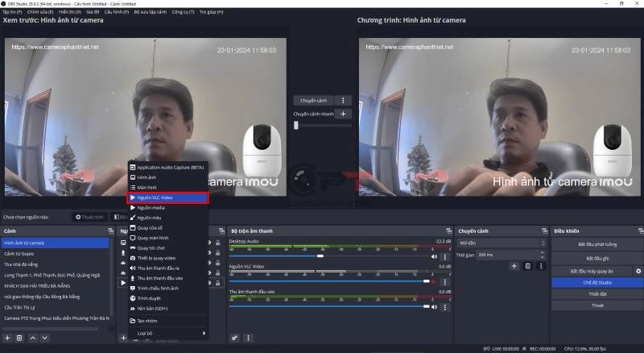
Task: Open virtual camera settings gear icon
Action: [638, 271]
